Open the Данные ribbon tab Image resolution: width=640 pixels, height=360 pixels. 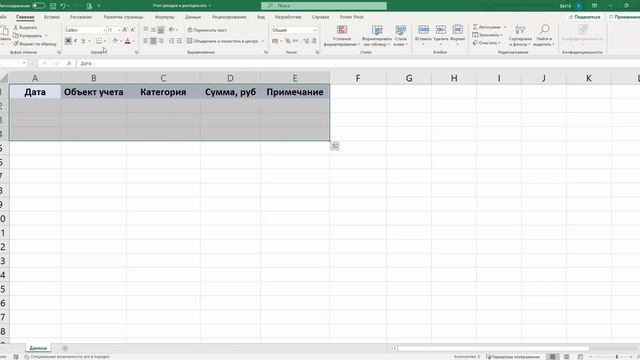coord(193,17)
